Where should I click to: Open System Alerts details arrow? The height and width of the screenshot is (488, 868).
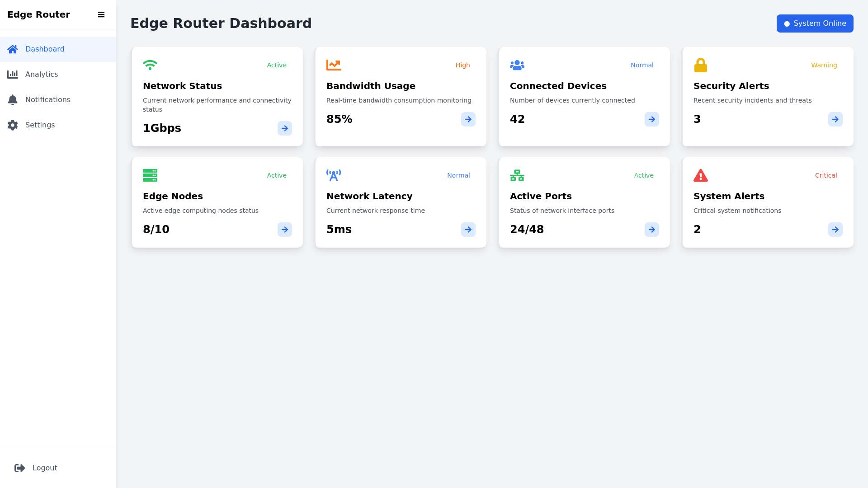click(x=835, y=230)
